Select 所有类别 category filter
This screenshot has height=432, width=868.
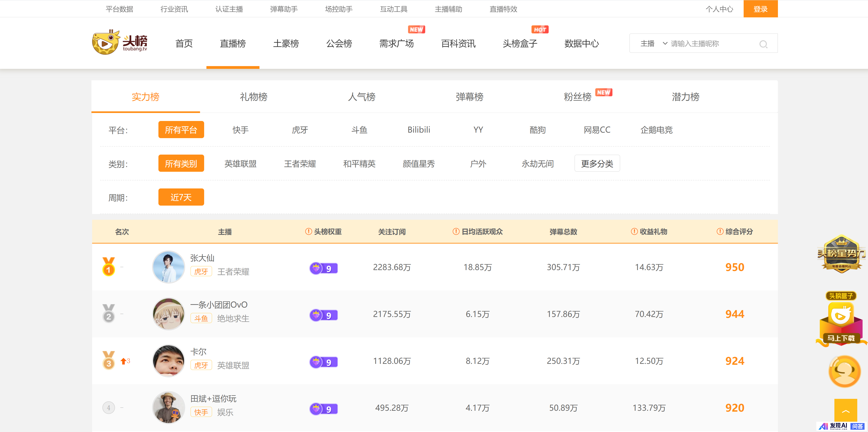[x=181, y=164]
